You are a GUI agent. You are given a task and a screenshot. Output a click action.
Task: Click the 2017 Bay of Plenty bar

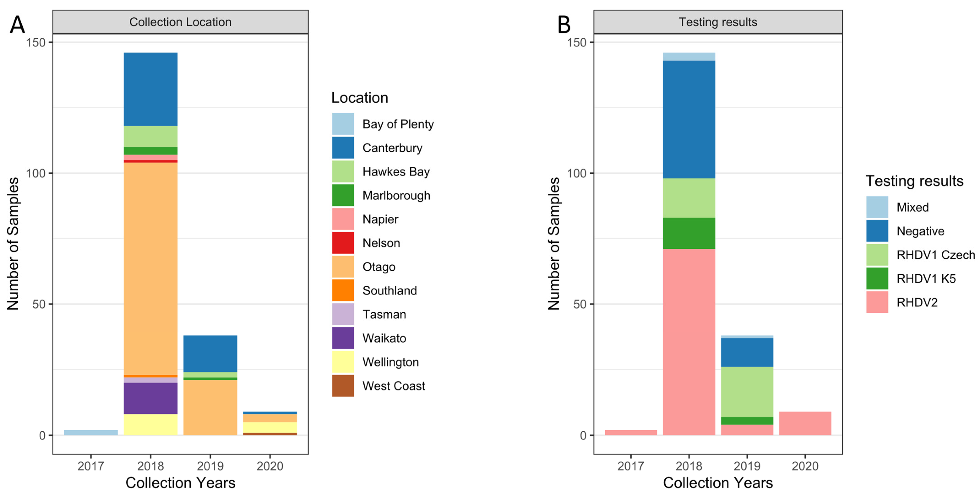[91, 432]
